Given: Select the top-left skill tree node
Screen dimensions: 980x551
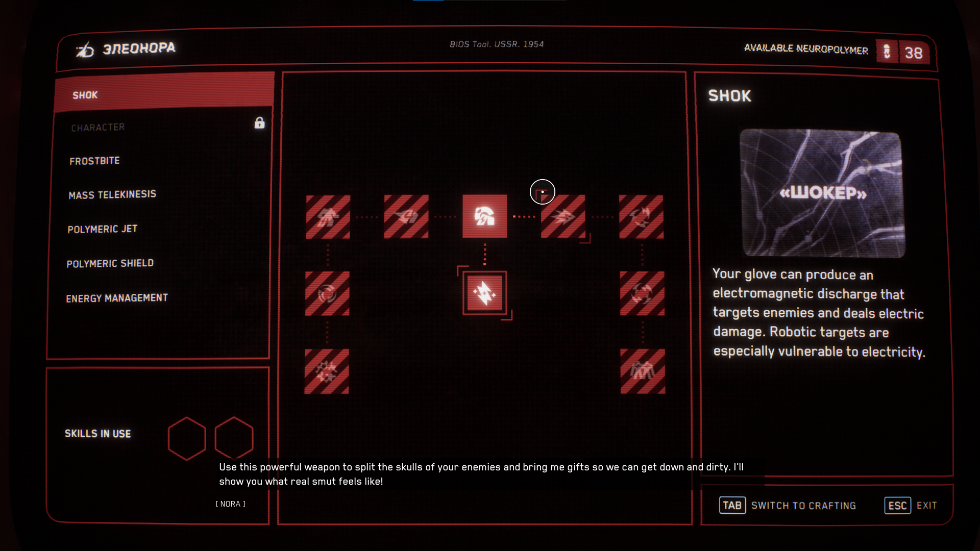Looking at the screenshot, I should coord(328,216).
